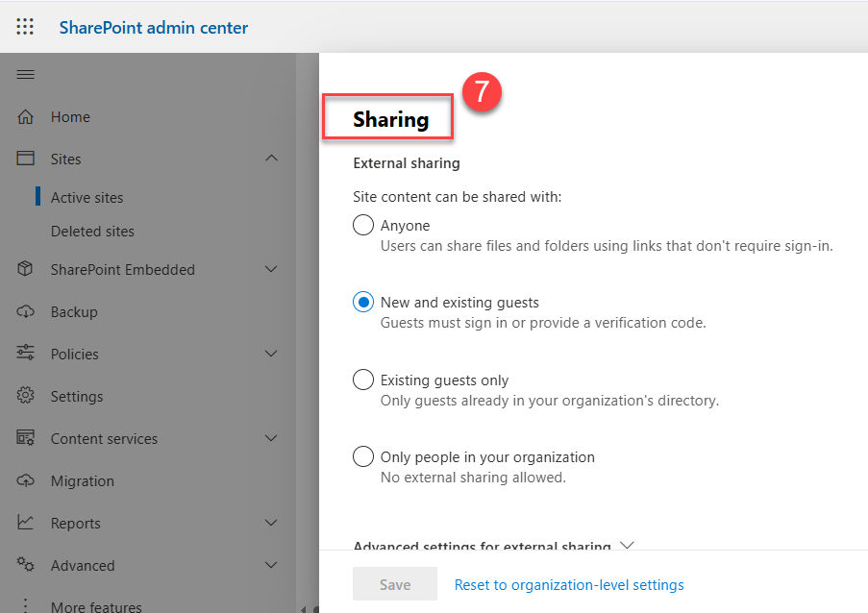Collapse the Sites section chevron
868x613 pixels.
click(x=271, y=159)
